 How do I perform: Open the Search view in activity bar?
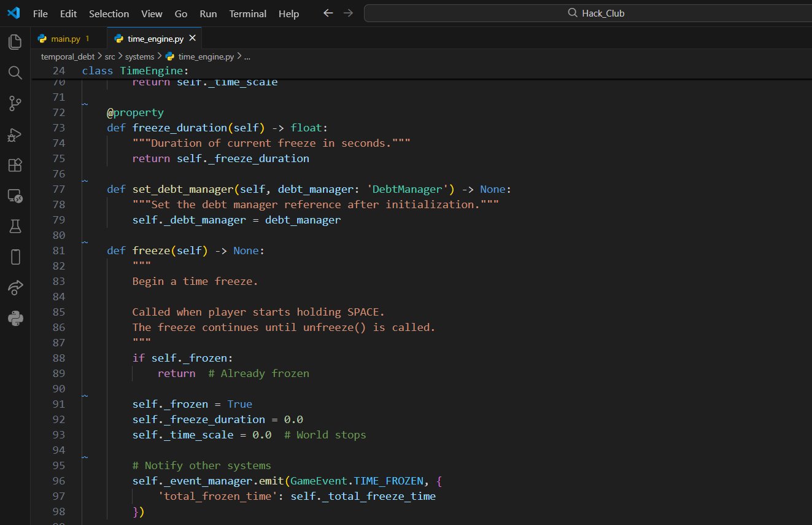point(15,73)
